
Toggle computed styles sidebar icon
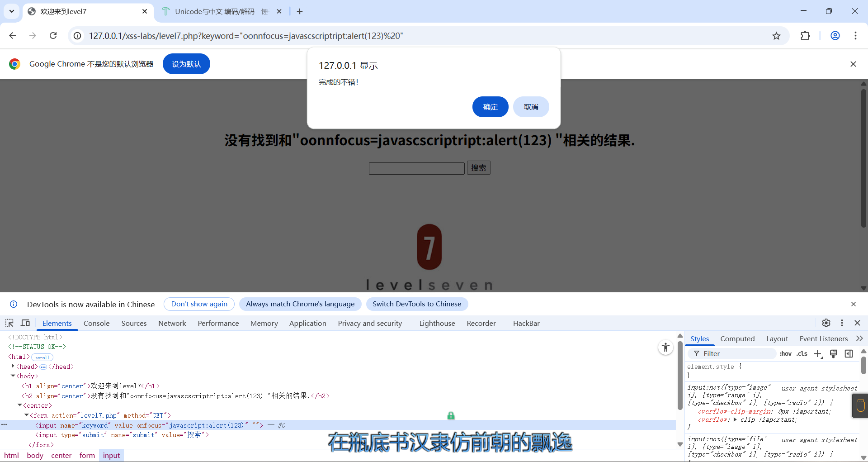pyautogui.click(x=849, y=353)
